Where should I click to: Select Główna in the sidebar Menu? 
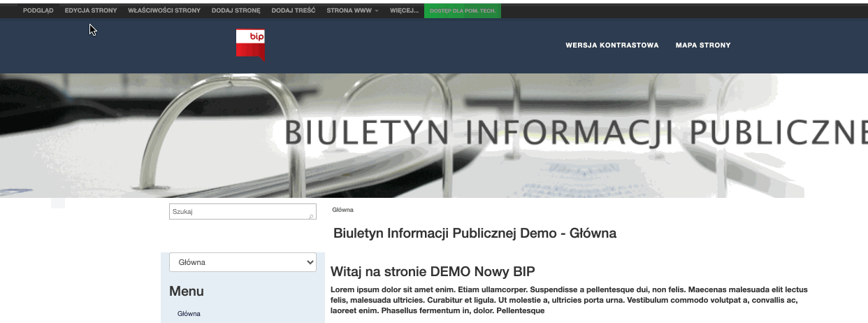pyautogui.click(x=189, y=314)
